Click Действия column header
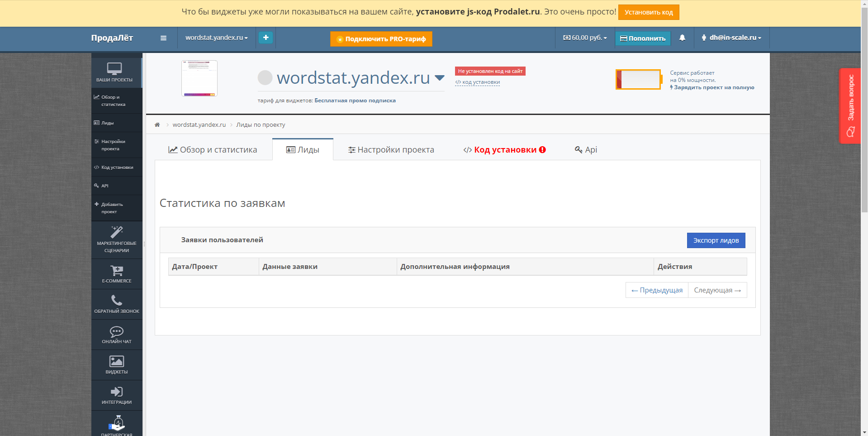This screenshot has width=868, height=436. click(700, 267)
